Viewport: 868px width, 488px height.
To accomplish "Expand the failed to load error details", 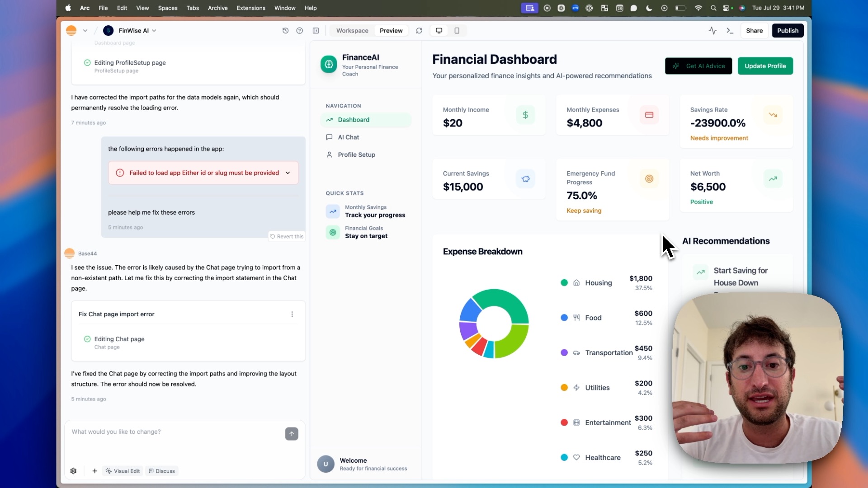I will point(288,173).
